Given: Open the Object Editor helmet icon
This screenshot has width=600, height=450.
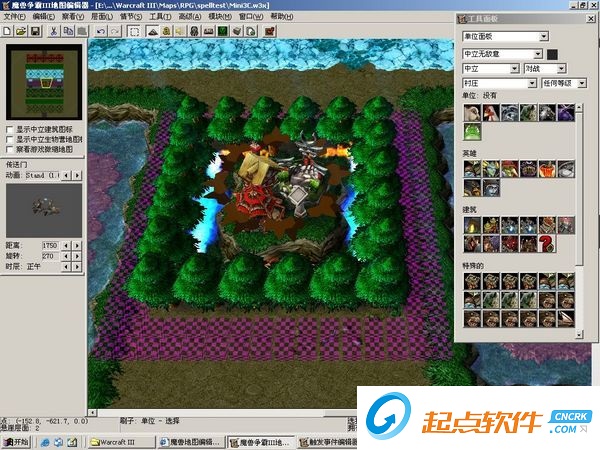Looking at the screenshot, I should coord(194,31).
